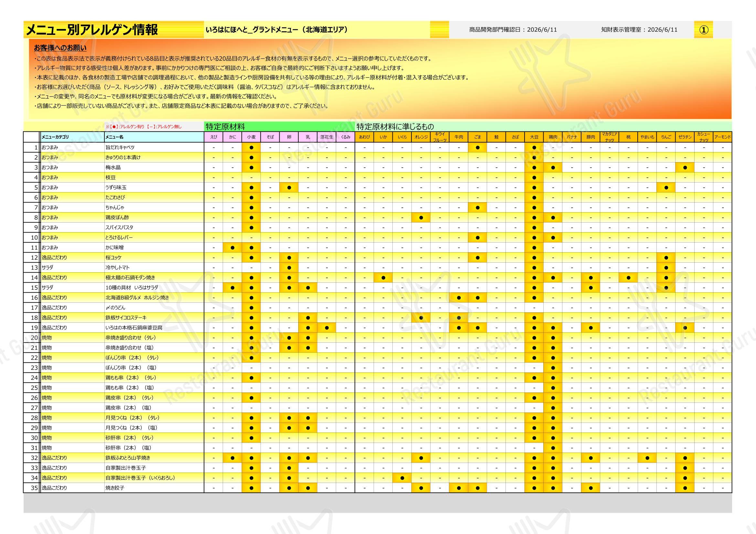The height and width of the screenshot is (534, 756).
Task: Select the いろはにほへと_グランドメニュー（北海道エリア） subtitle
Action: (277, 30)
